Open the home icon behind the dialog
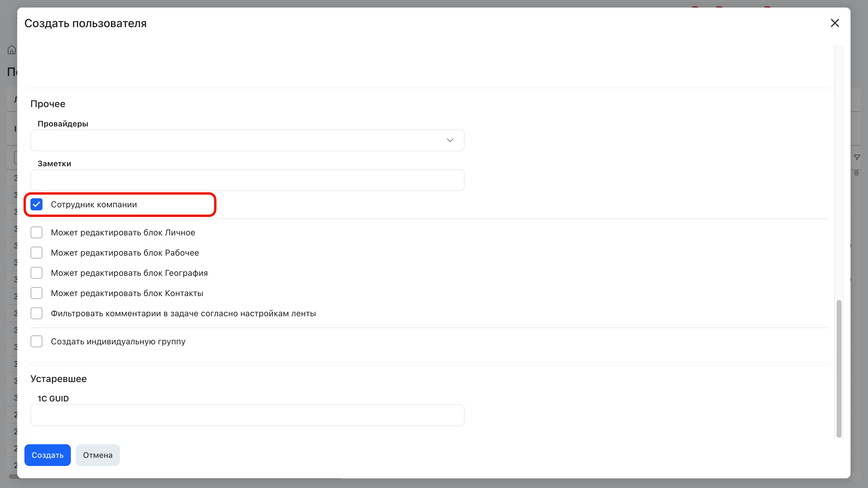This screenshot has width=868, height=488. coord(12,49)
